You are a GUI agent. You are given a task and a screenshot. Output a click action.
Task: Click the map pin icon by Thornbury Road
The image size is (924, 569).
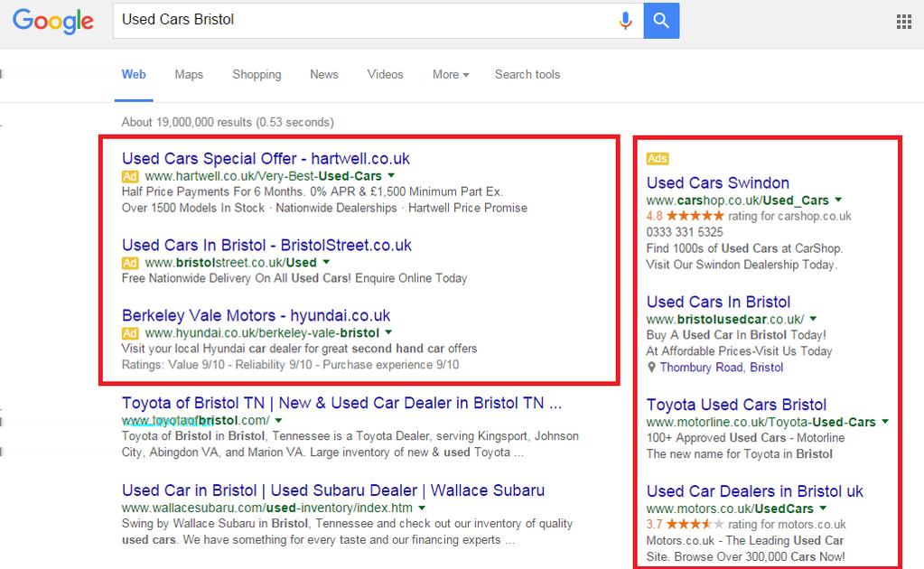click(x=651, y=368)
